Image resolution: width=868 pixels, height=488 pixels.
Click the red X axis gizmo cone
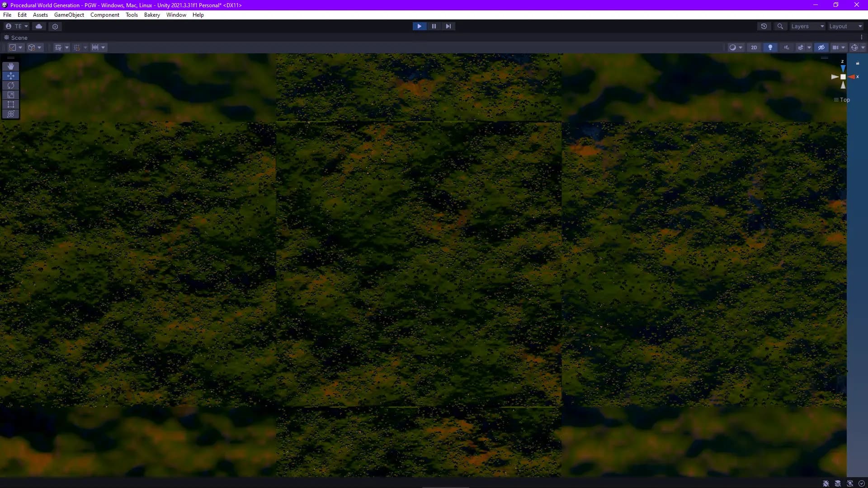(851, 77)
